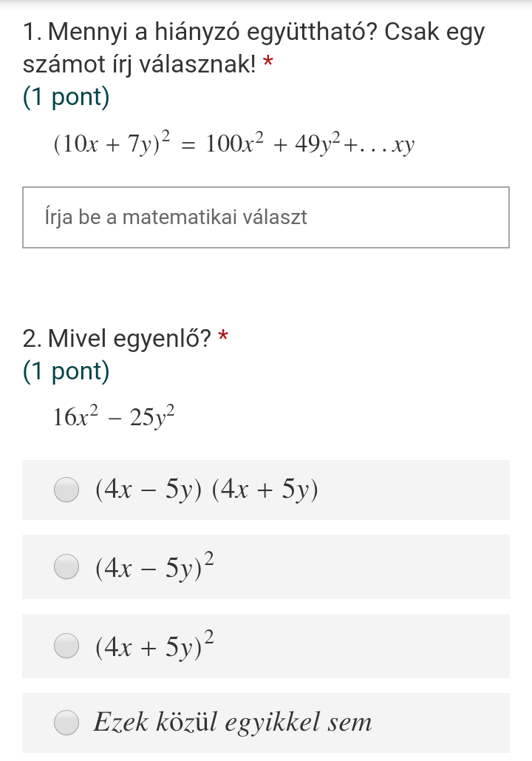Select radio button for (4x − 5y)(4x + 5y)
532x761 pixels.
point(66,489)
